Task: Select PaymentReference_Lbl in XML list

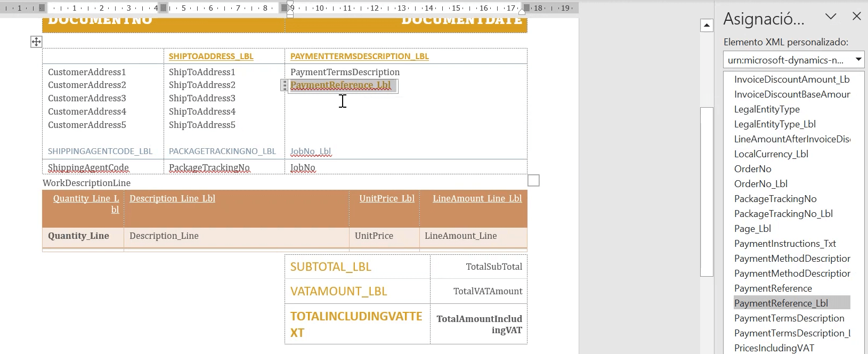Action: (x=781, y=303)
